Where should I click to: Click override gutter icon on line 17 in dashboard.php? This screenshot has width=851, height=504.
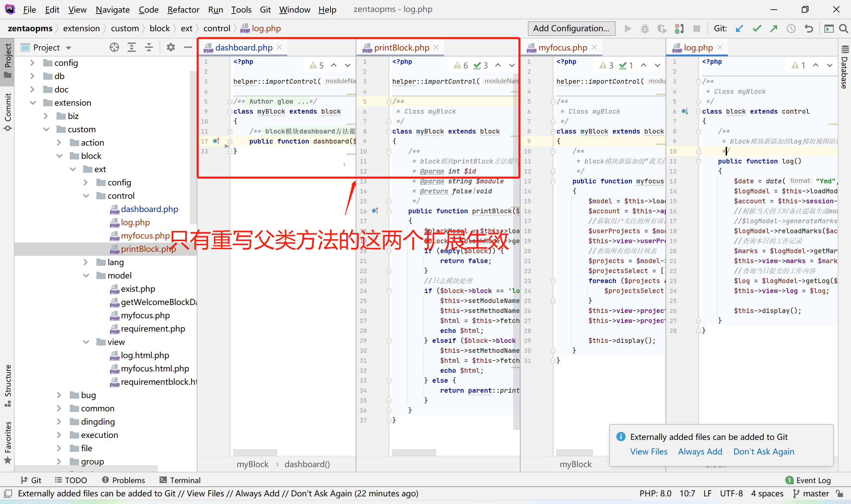[216, 141]
